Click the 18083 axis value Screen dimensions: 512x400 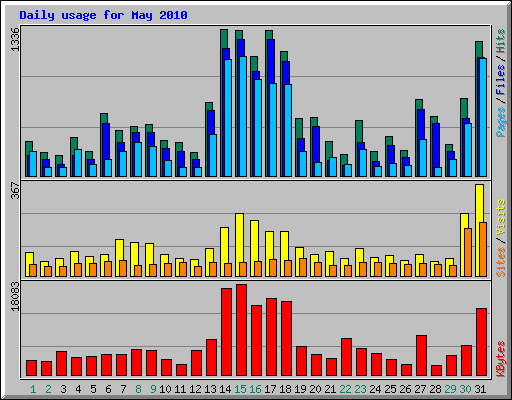click(15, 297)
